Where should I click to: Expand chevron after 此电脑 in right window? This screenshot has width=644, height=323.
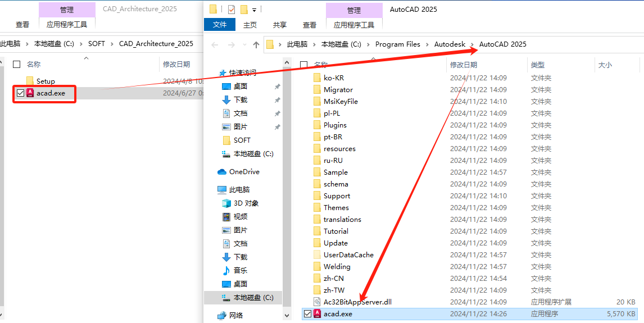314,44
